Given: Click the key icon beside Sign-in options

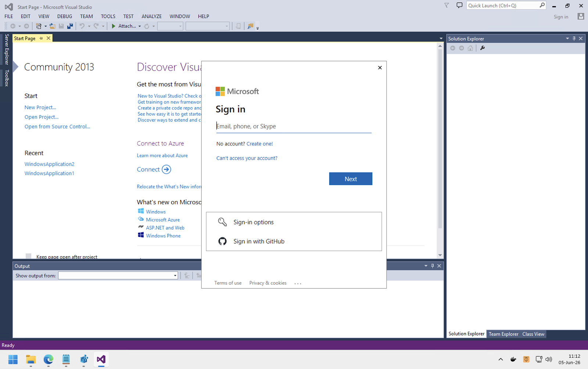Looking at the screenshot, I should (222, 222).
